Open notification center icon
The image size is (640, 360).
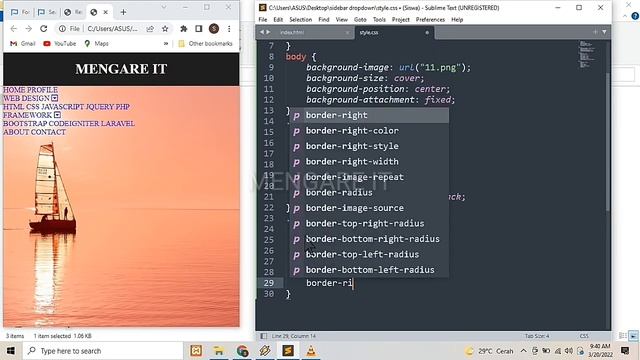point(625,351)
